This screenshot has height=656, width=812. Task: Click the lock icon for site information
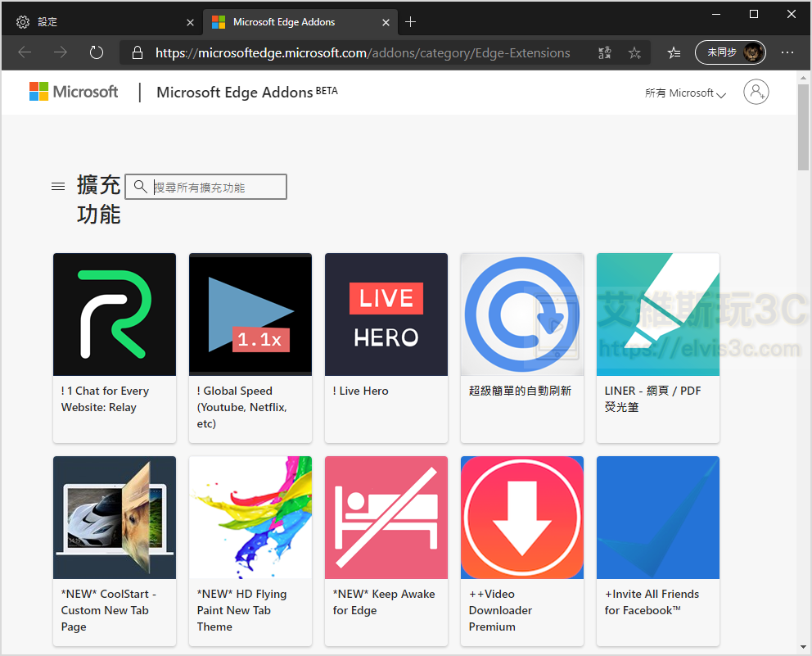coord(138,53)
